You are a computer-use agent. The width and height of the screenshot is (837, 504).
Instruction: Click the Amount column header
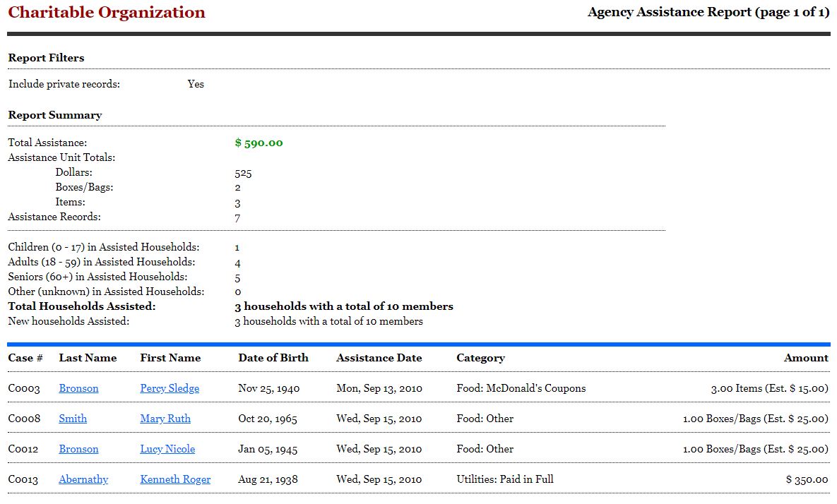pos(806,358)
